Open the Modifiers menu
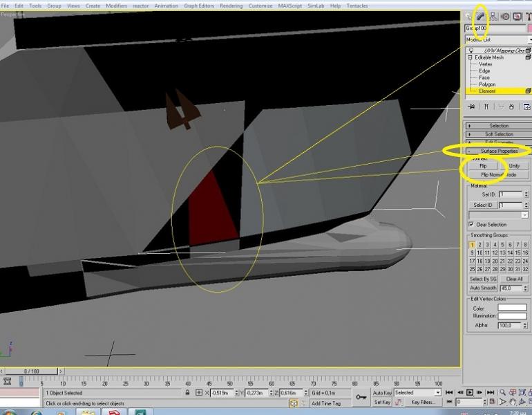The width and height of the screenshot is (532, 415). (x=116, y=6)
